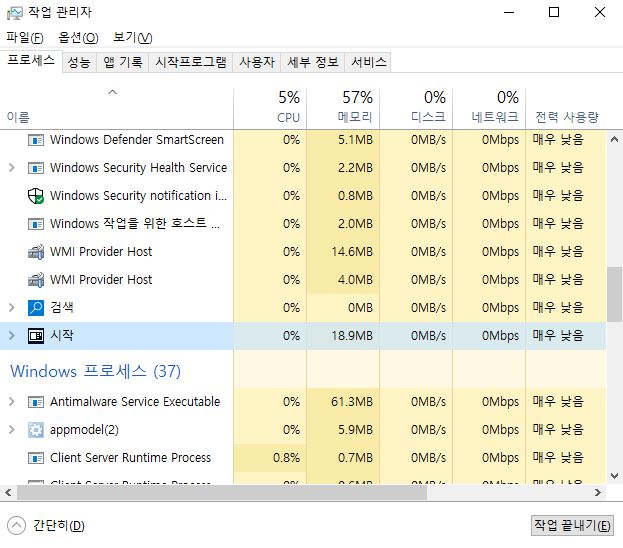The height and width of the screenshot is (548, 623).
Task: Sort by the 이름 column header
Action: tap(116, 108)
